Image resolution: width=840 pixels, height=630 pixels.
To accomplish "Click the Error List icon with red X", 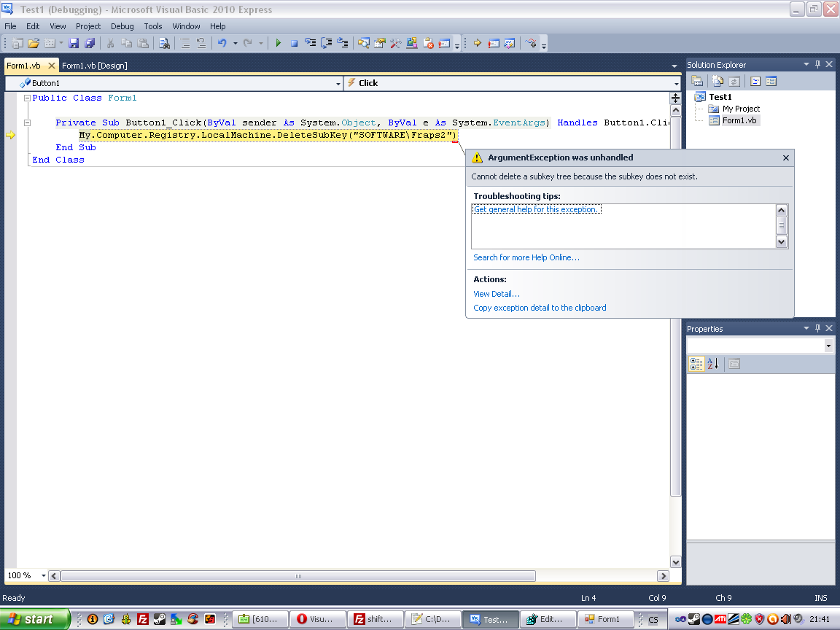I will [428, 44].
